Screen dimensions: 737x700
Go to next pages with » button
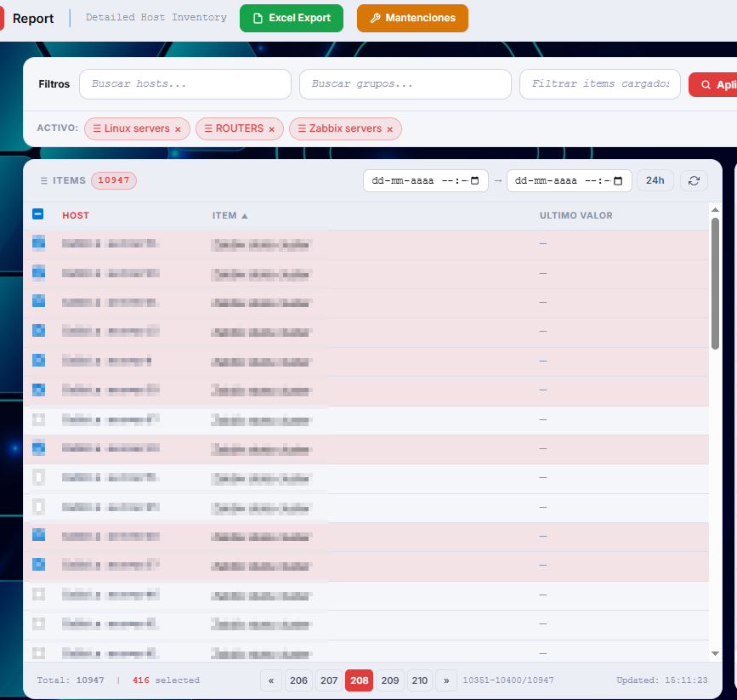(446, 680)
